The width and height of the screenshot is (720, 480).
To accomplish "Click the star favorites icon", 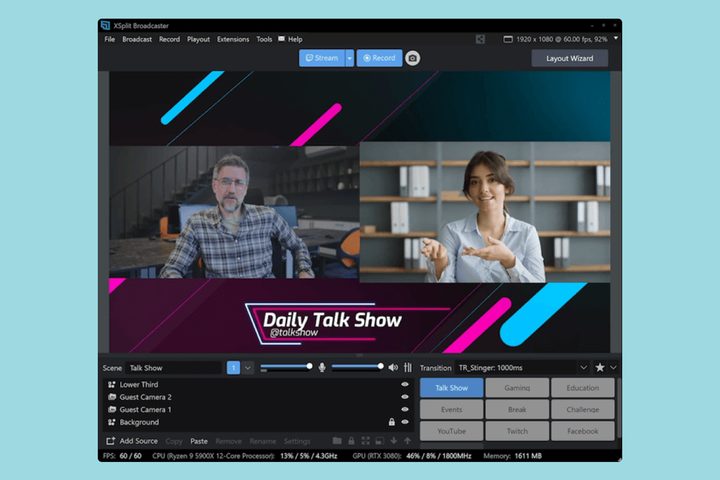I will 600,367.
